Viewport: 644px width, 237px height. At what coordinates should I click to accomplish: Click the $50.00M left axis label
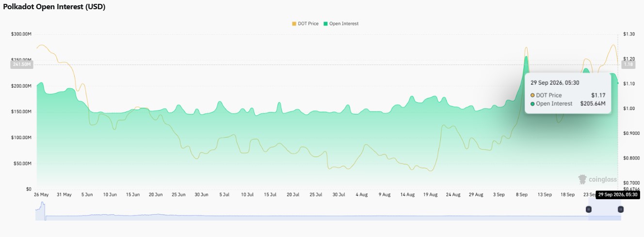pyautogui.click(x=22, y=164)
